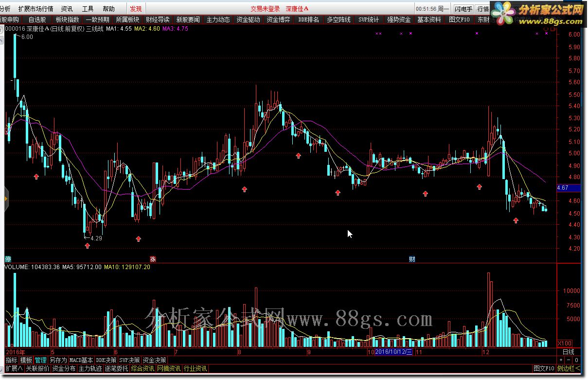
Task: Click the 4.67 current price tag
Action: coord(568,188)
